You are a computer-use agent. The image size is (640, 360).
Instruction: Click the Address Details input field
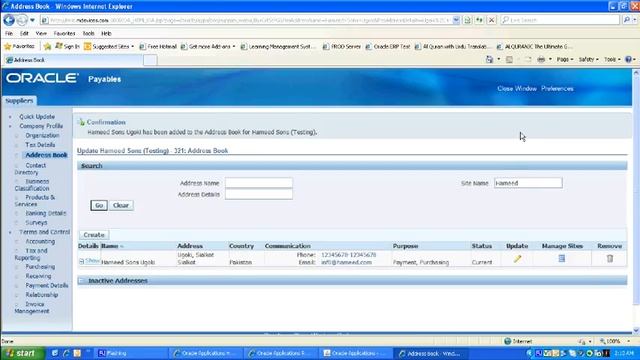tap(258, 194)
